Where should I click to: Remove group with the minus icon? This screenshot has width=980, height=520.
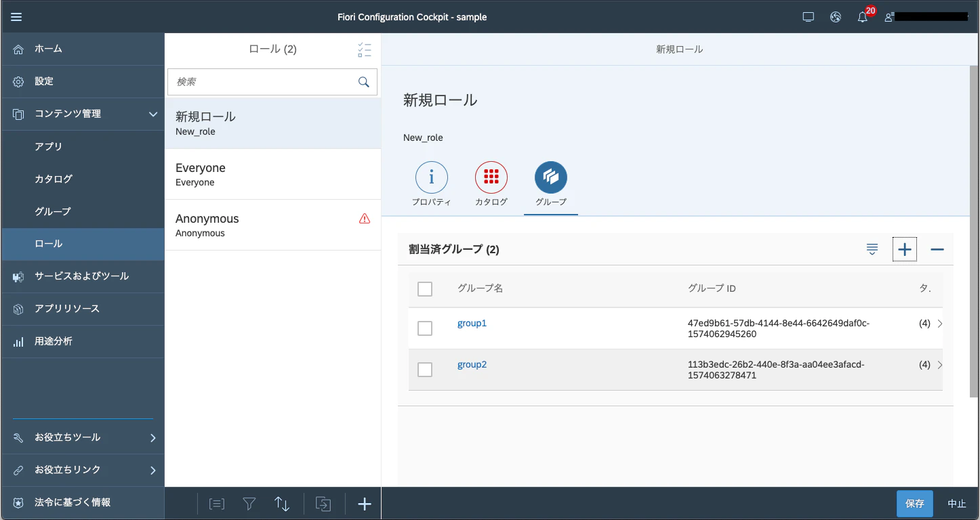coord(937,249)
